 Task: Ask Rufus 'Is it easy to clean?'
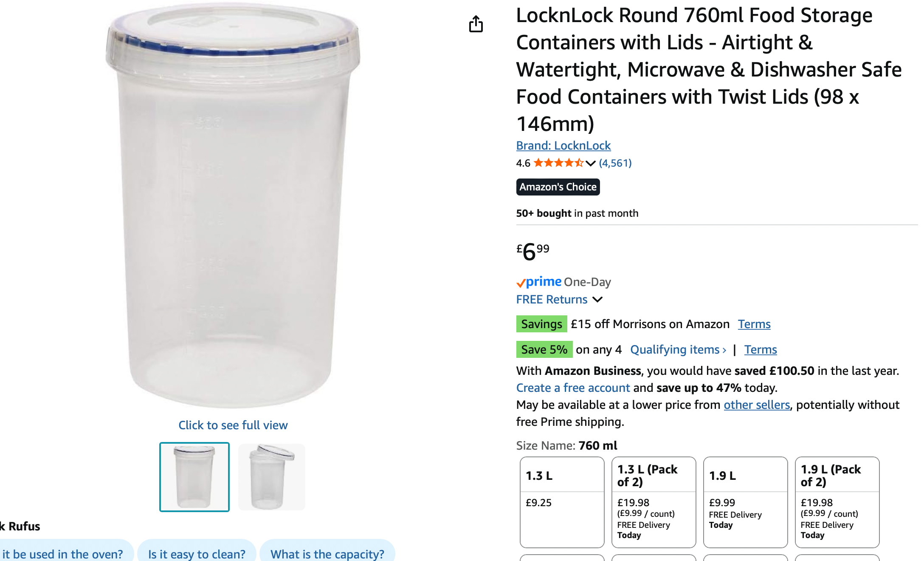coord(197,554)
